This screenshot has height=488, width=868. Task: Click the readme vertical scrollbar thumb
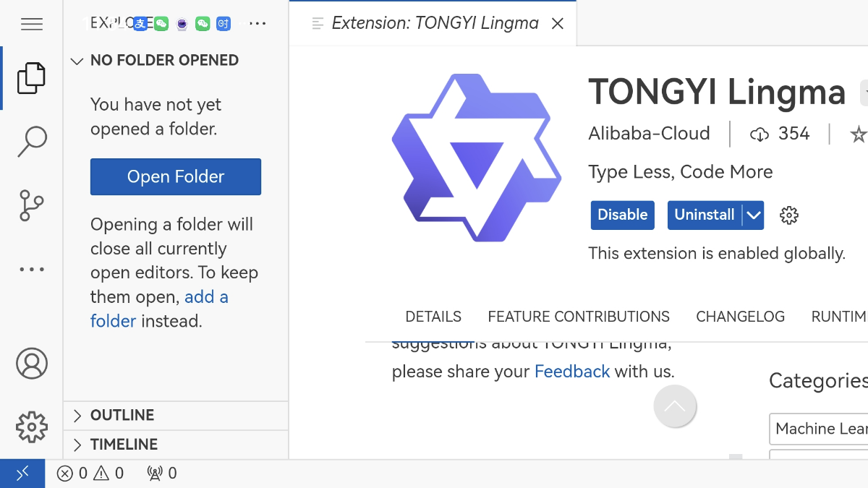(736, 456)
